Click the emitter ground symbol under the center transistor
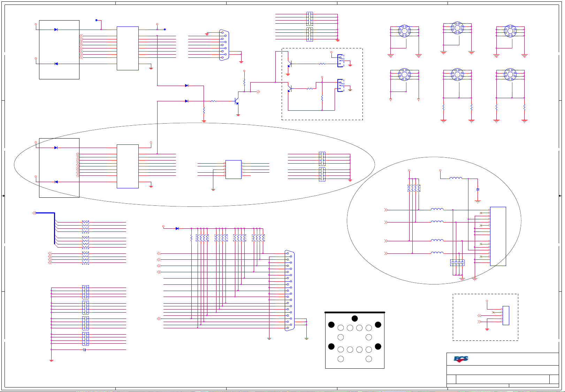 point(238,115)
